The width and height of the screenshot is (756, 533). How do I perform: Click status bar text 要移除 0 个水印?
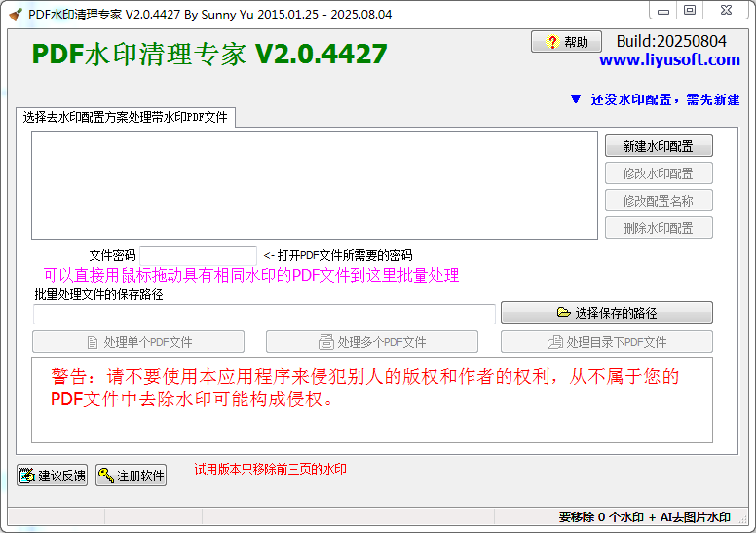coord(601,517)
